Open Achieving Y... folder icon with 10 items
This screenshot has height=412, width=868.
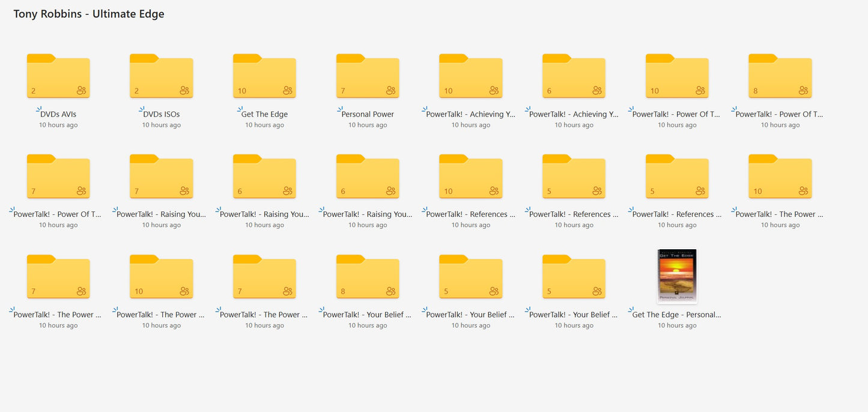(471, 76)
